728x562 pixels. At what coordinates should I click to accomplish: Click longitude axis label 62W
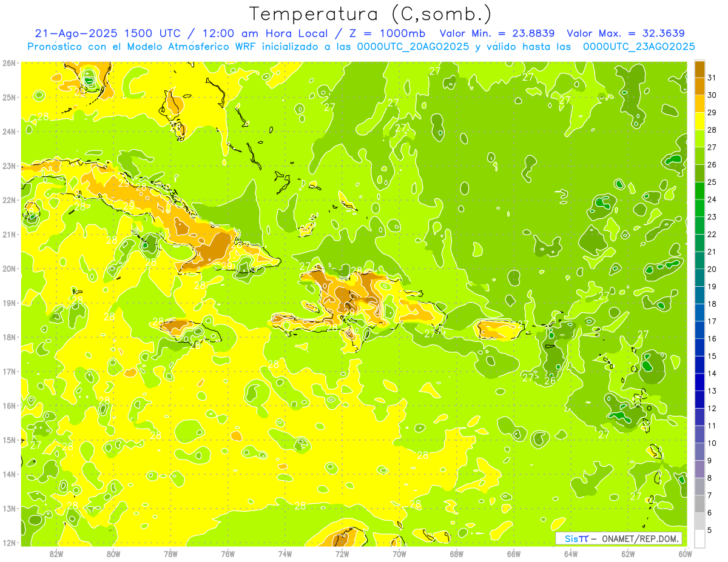point(628,554)
